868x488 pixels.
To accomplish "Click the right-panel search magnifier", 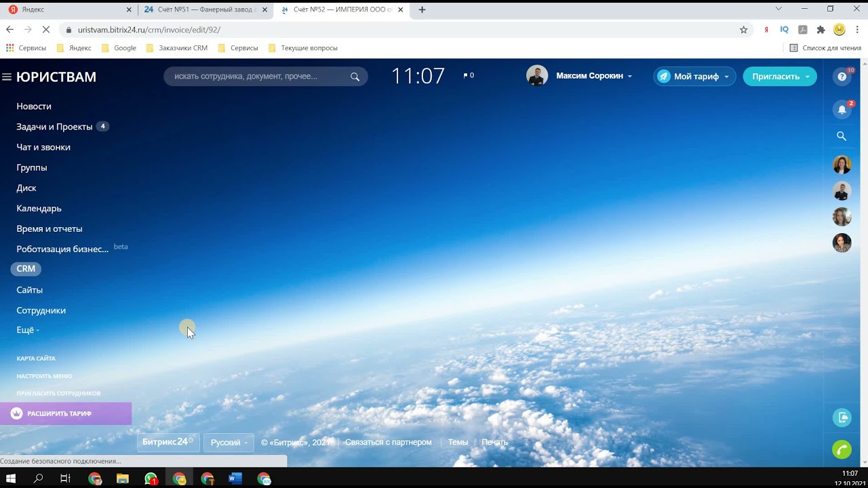I will (x=842, y=136).
